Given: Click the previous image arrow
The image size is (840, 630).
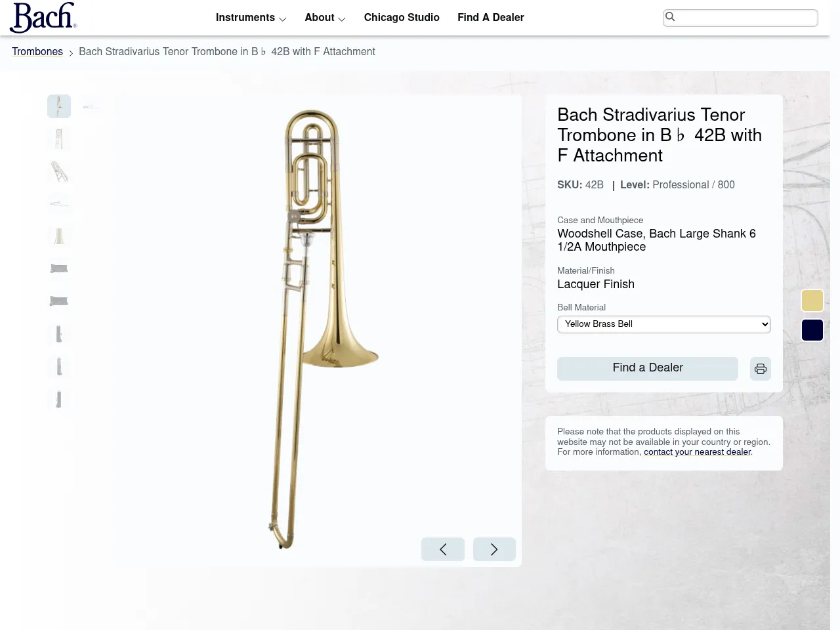Looking at the screenshot, I should pos(442,549).
